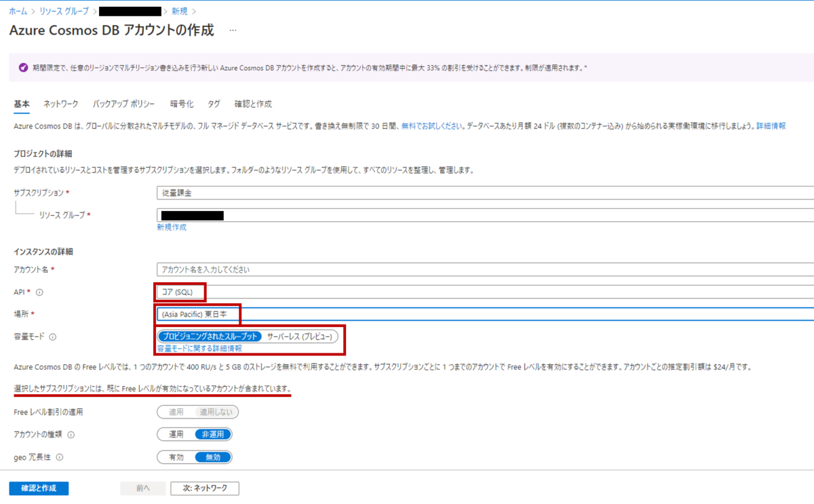The width and height of the screenshot is (814, 504).
Task: Switch to the タグ tab
Action: pyautogui.click(x=214, y=104)
